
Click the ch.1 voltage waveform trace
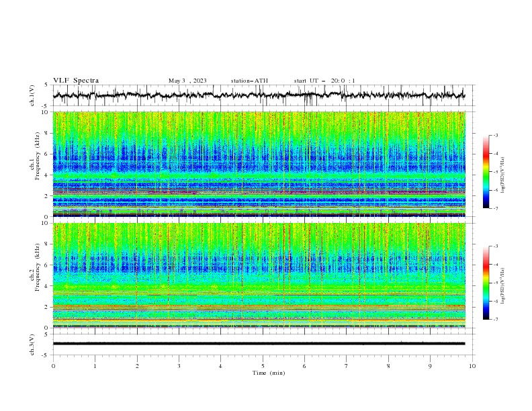pyautogui.click(x=259, y=95)
